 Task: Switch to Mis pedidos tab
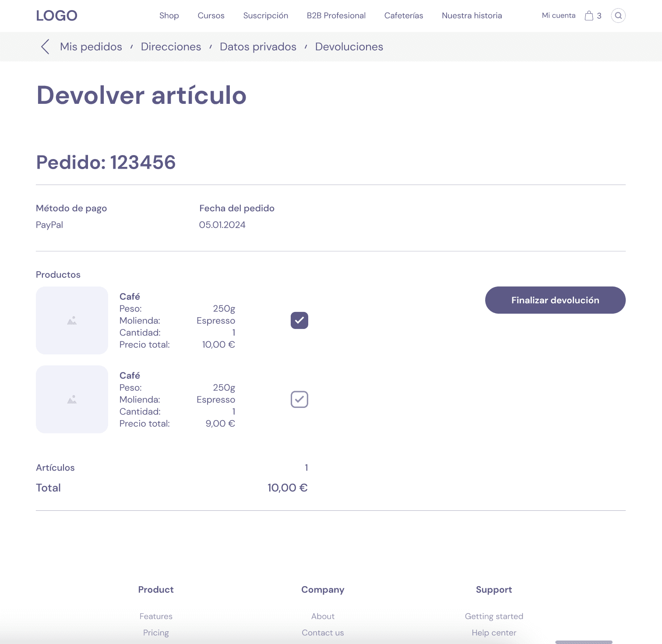(x=91, y=47)
